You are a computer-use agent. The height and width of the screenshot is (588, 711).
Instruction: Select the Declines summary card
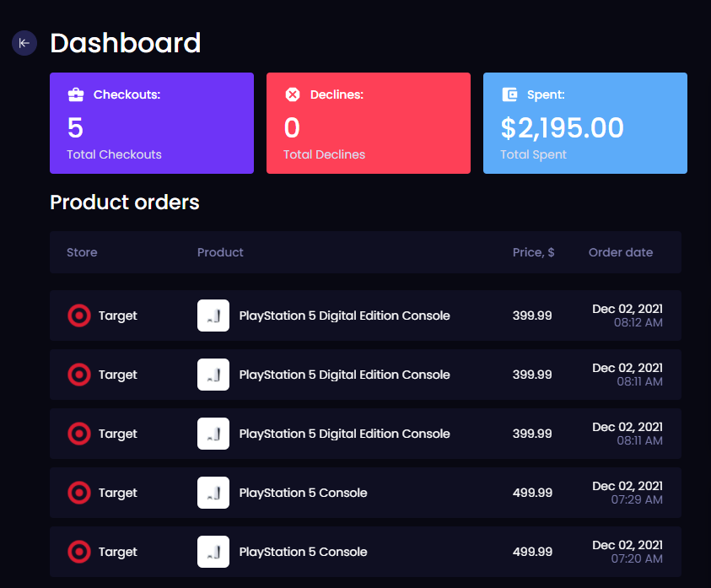(369, 123)
